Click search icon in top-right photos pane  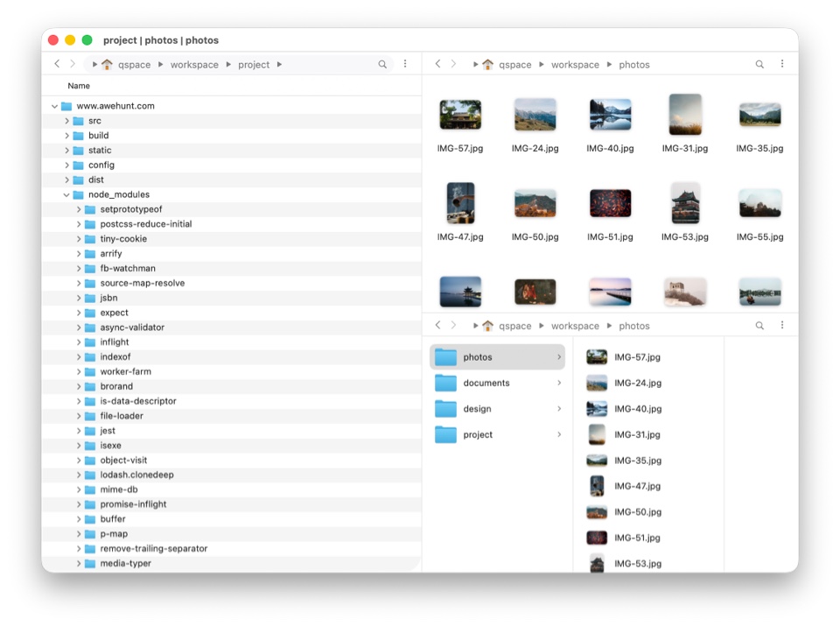click(x=759, y=65)
